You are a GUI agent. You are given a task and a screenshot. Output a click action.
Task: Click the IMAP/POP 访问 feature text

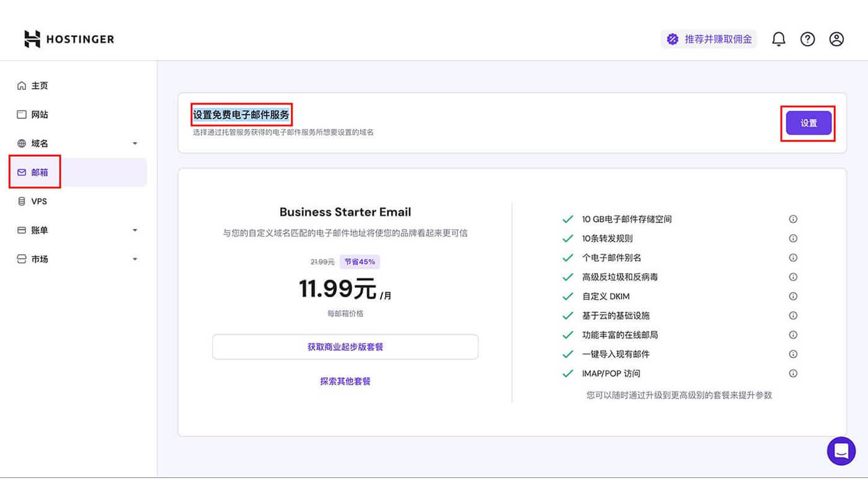[611, 373]
